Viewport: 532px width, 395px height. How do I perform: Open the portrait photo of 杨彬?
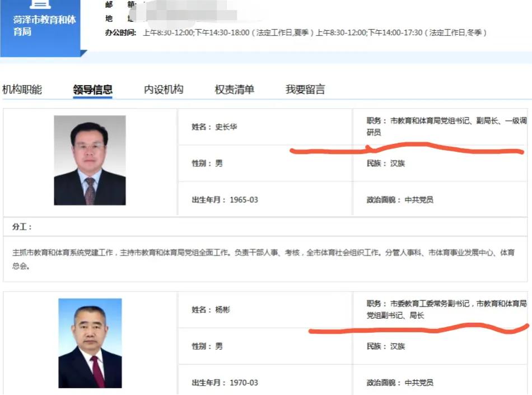pos(90,343)
